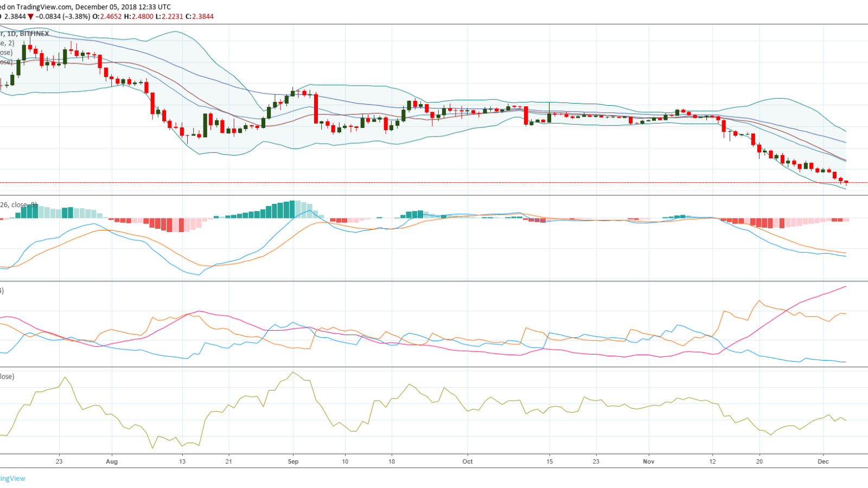
Task: Click the '15' date label after Oct
Action: click(x=550, y=462)
